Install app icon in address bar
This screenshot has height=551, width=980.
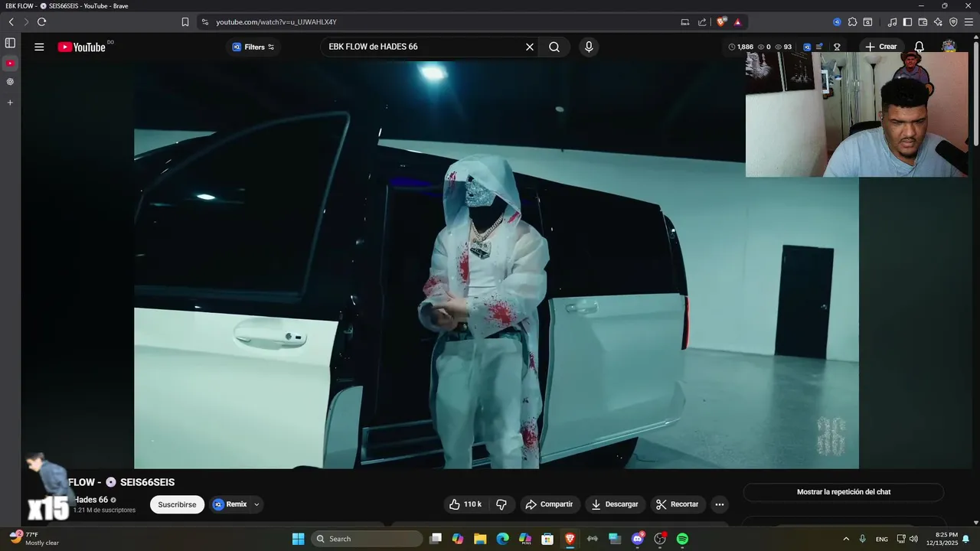point(685,22)
